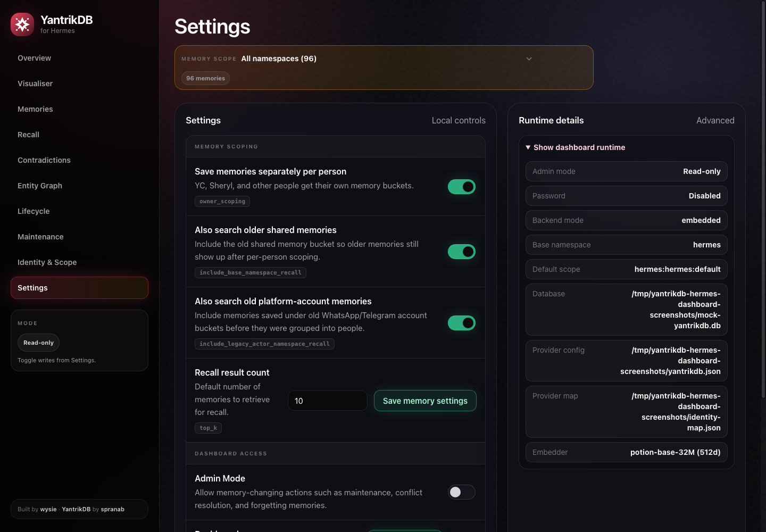Click the page vertical scrollbar
The image size is (766, 532).
click(763, 199)
